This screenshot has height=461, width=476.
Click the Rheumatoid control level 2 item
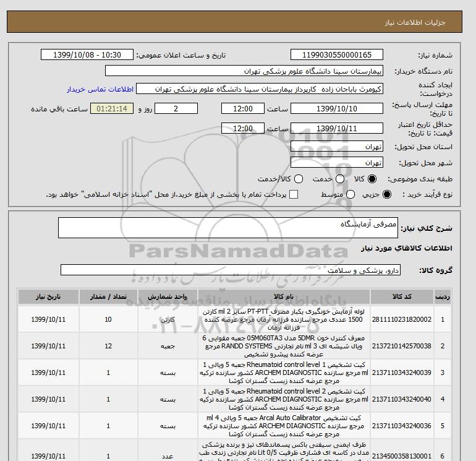pyautogui.click(x=284, y=399)
